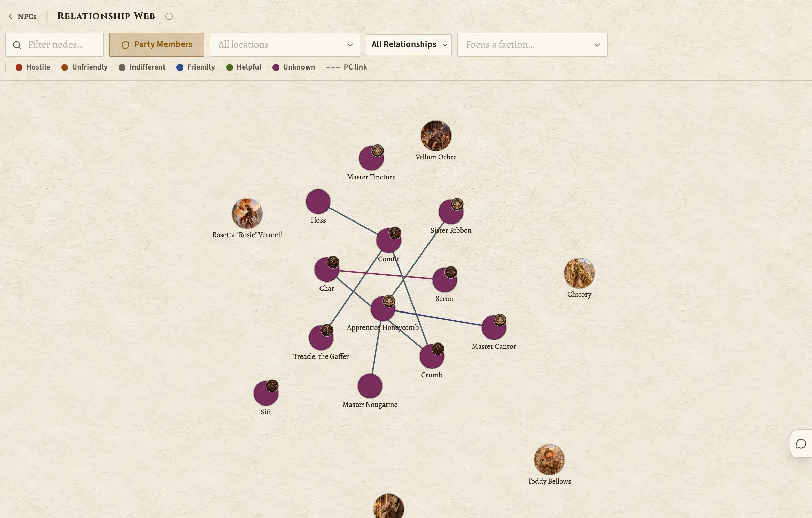
Task: Select the Char node
Action: click(x=327, y=270)
